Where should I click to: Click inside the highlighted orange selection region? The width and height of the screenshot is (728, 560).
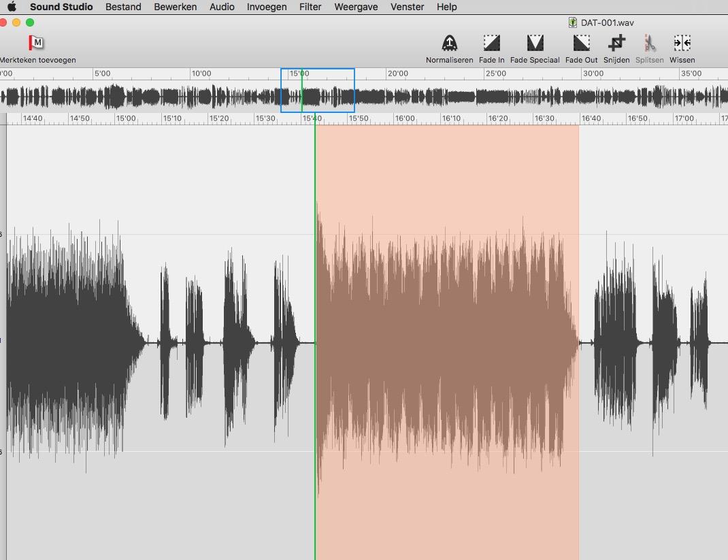click(x=446, y=340)
